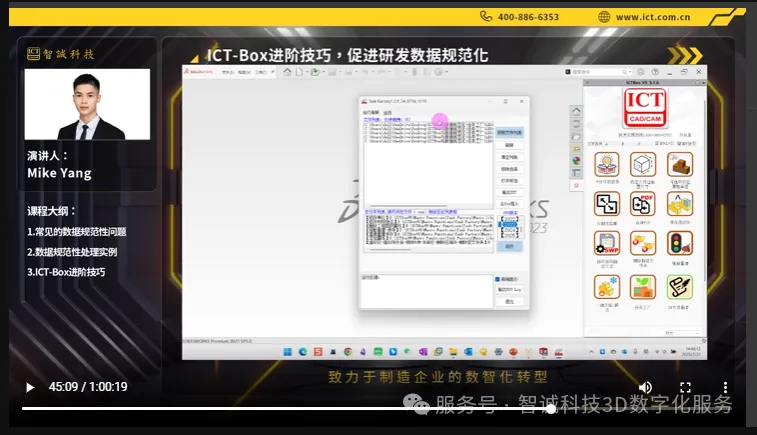Open the 文件 (File) menu in SolidWorks

click(x=227, y=72)
